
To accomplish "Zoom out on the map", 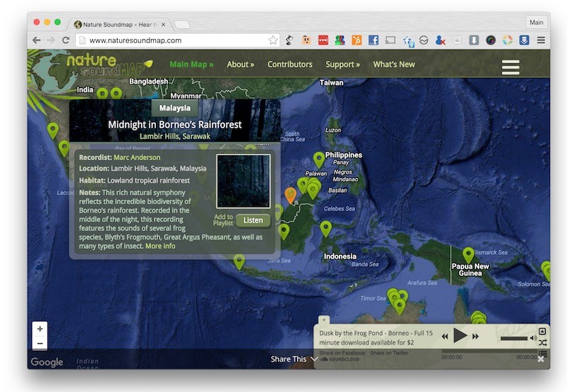I will 40,343.
